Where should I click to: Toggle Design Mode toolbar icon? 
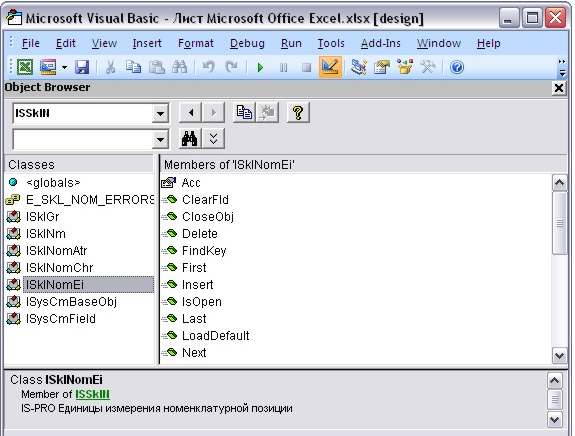[330, 67]
